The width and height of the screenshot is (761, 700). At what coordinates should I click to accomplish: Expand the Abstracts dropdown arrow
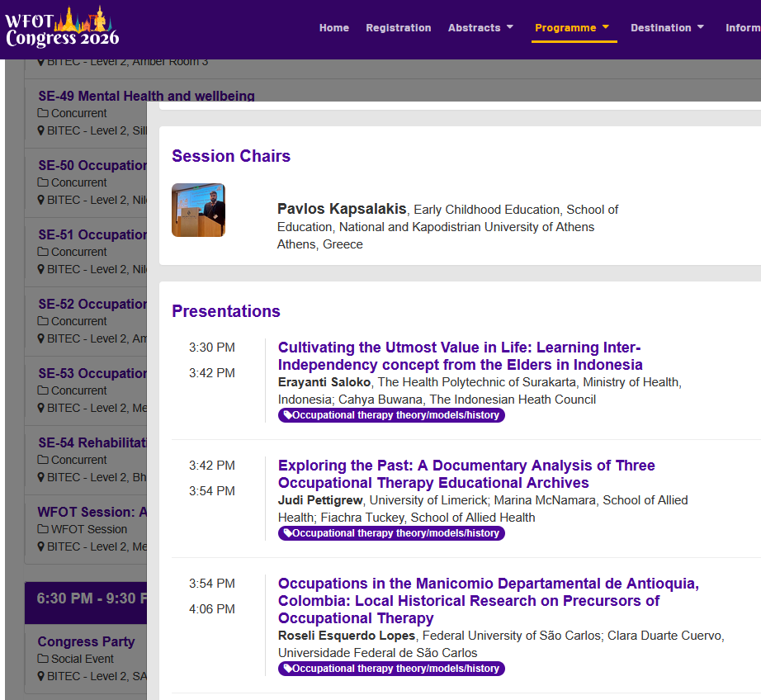point(509,27)
